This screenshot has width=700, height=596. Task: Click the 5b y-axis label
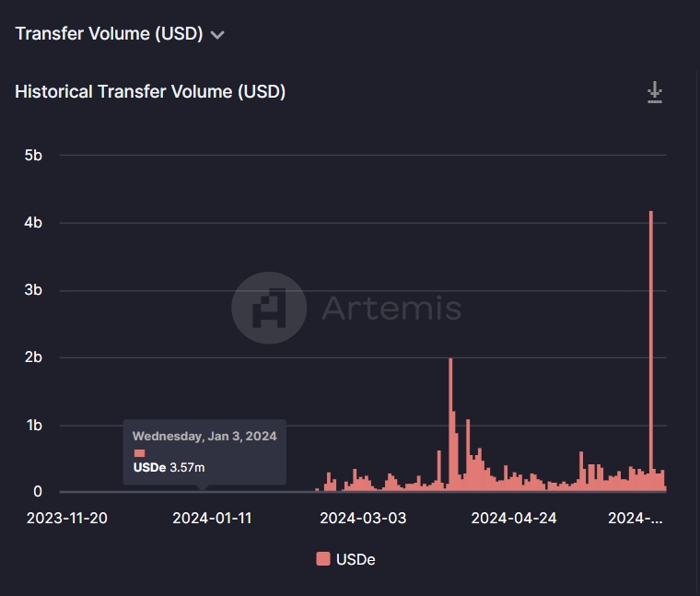click(x=33, y=155)
